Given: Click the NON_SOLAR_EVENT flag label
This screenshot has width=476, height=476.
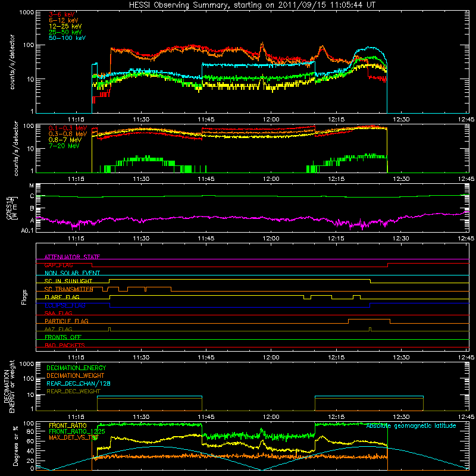Looking at the screenshot, I should pos(72,273).
